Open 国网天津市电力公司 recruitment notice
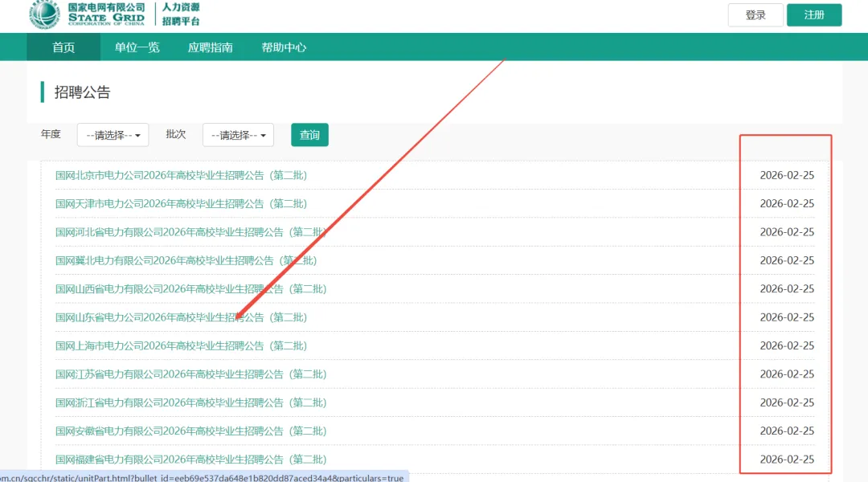The height and width of the screenshot is (482, 868). coord(181,204)
